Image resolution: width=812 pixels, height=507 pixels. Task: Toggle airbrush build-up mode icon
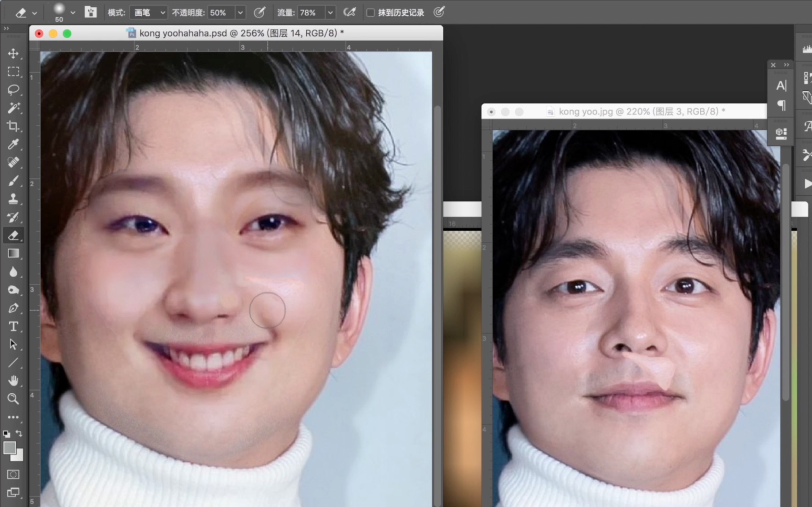(349, 13)
